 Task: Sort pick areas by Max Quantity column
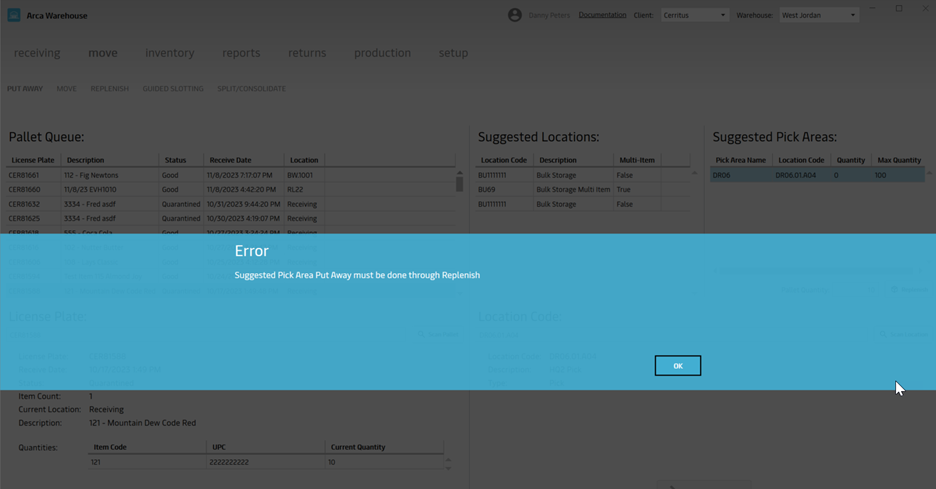(x=898, y=160)
